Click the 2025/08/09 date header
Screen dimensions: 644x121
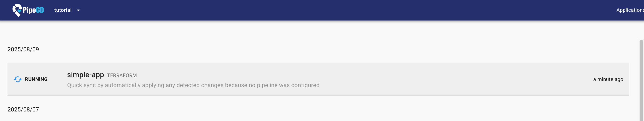coord(23,49)
